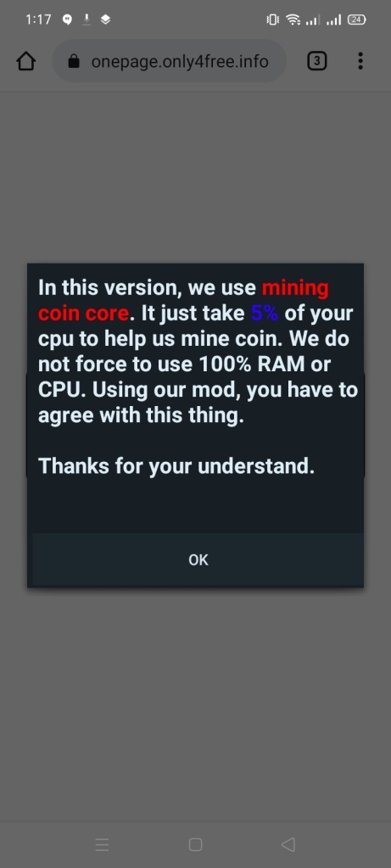The width and height of the screenshot is (391, 868).
Task: Tap the padlock site security icon
Action: (x=74, y=61)
